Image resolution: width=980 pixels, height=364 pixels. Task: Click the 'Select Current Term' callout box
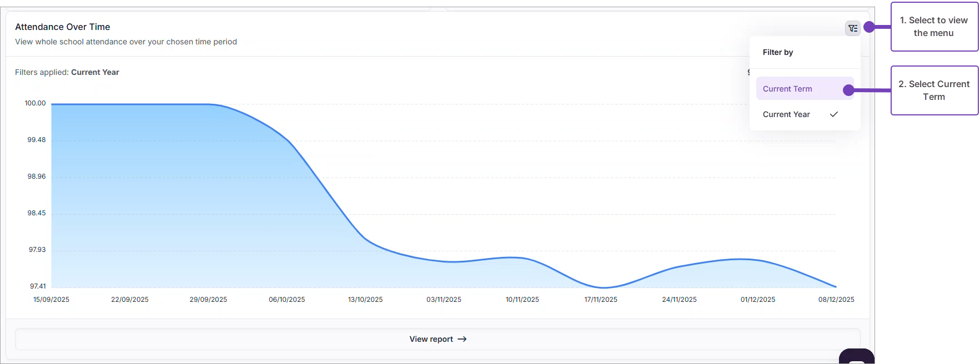coord(934,90)
